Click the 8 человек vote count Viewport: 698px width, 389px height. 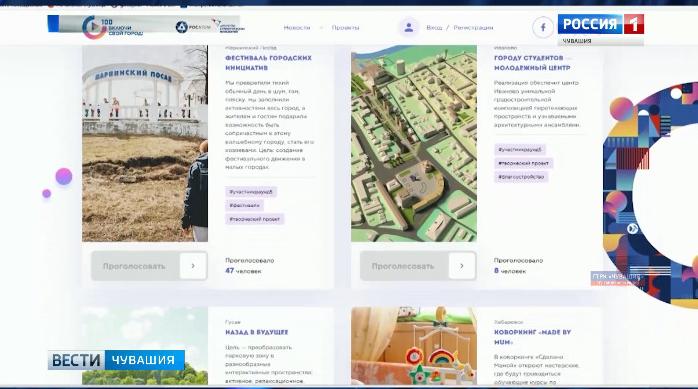click(510, 271)
